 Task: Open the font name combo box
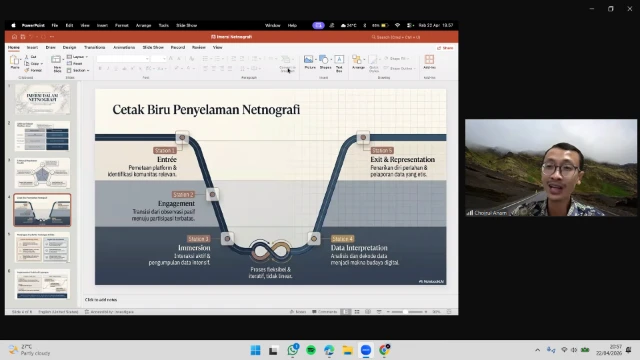coord(122,59)
